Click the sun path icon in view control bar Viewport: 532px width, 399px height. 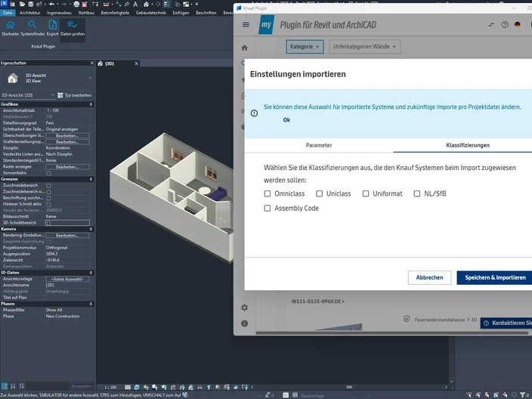146,387
